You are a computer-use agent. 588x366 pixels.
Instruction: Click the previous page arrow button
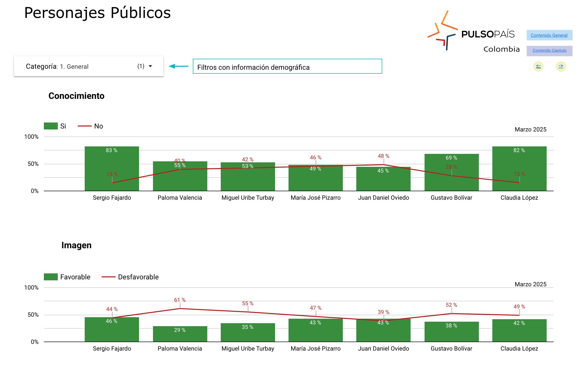(x=538, y=66)
